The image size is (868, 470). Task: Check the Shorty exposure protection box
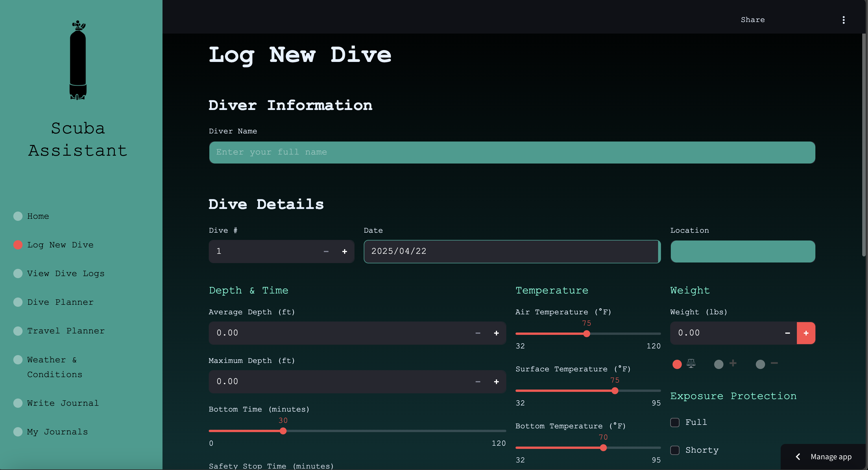coord(675,450)
